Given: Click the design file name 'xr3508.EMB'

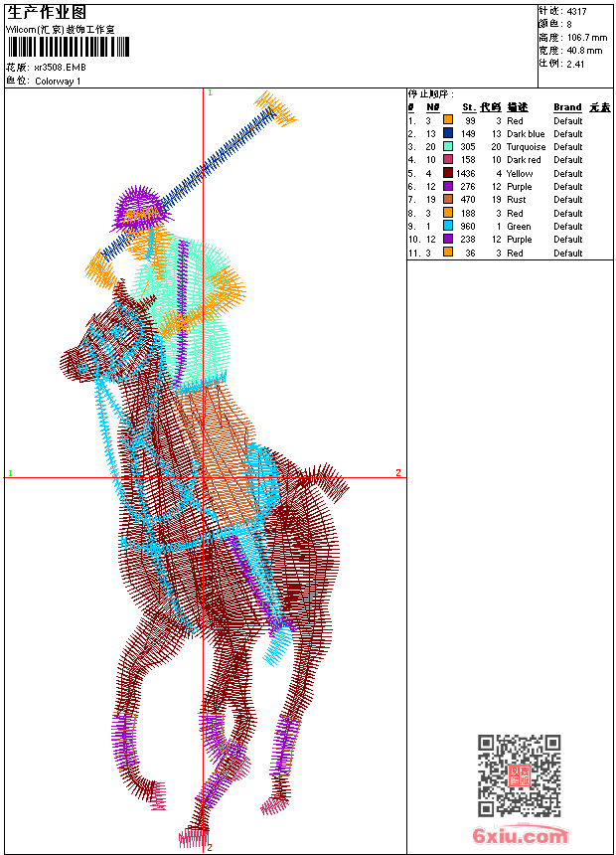Looking at the screenshot, I should point(60,68).
